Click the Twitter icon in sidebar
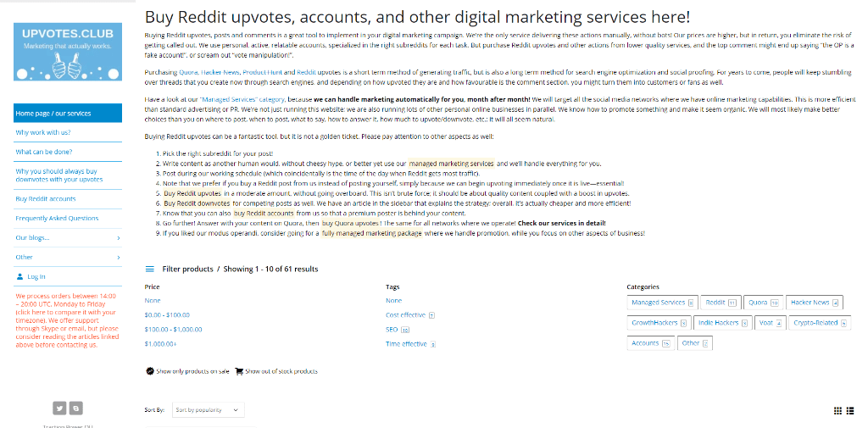The height and width of the screenshot is (428, 868). 59,407
